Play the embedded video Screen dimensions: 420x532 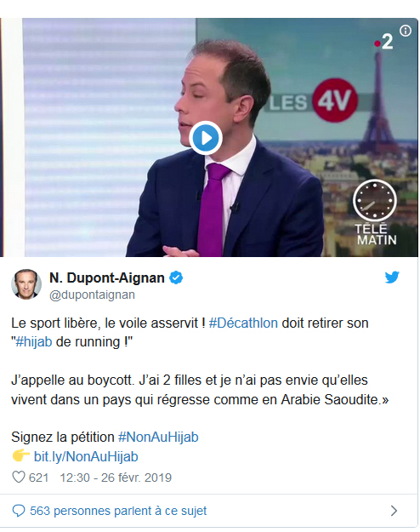(206, 138)
